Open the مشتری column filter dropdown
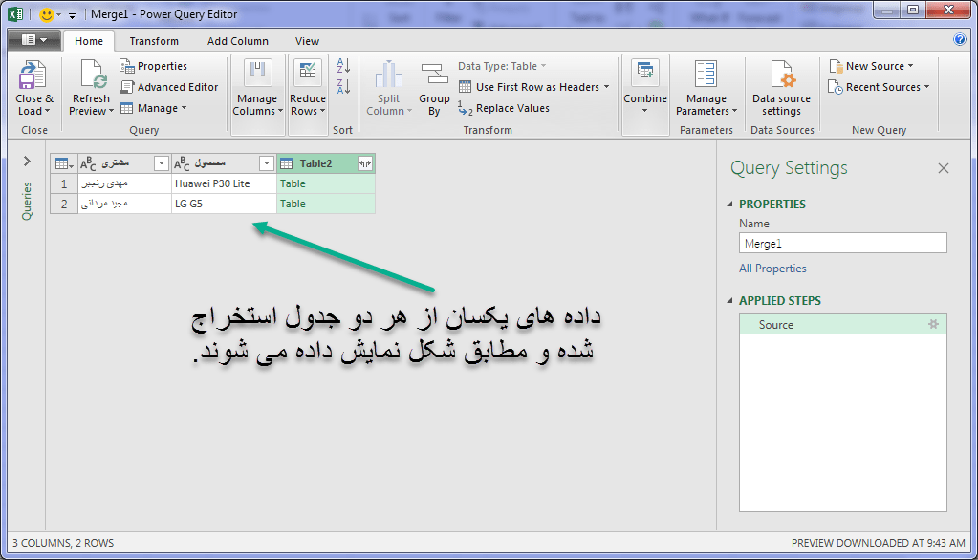The width and height of the screenshot is (978, 560). [x=161, y=164]
